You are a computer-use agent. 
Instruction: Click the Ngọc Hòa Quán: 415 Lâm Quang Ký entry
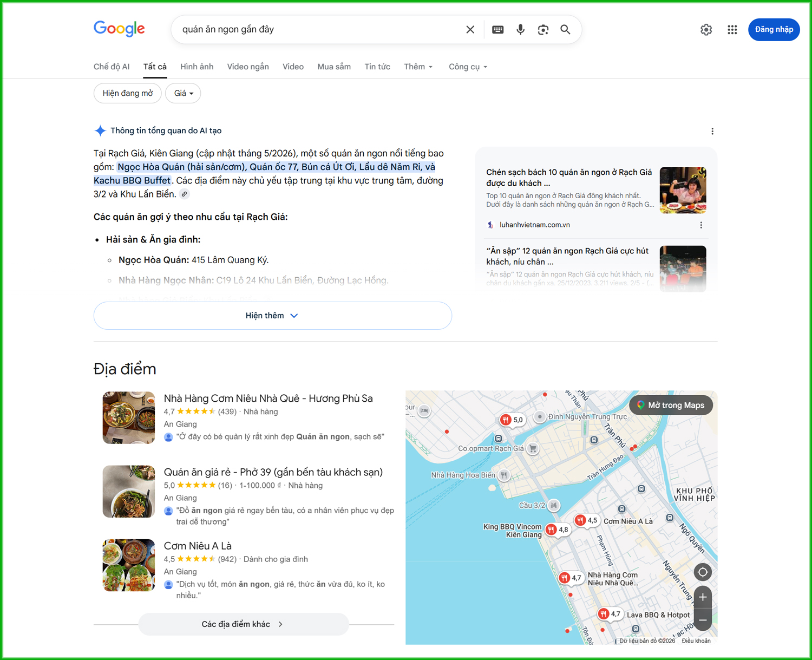click(194, 260)
